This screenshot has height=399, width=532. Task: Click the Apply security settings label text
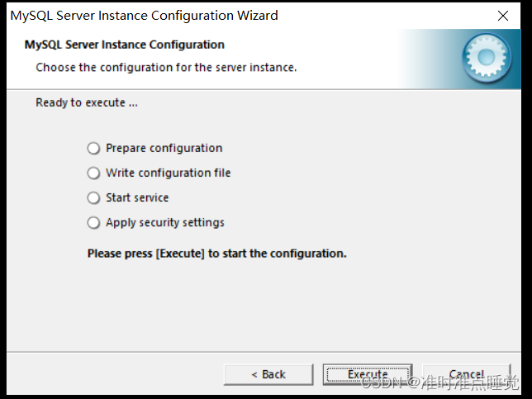[x=165, y=223]
